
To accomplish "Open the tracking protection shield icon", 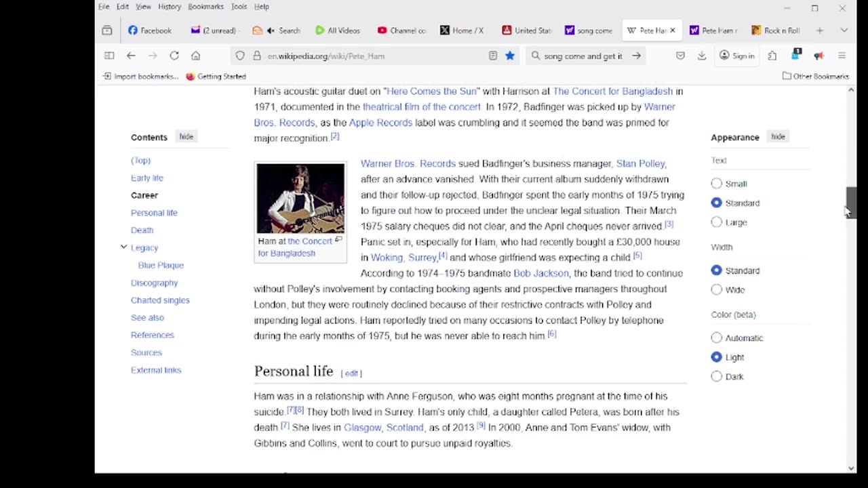I will pos(240,56).
